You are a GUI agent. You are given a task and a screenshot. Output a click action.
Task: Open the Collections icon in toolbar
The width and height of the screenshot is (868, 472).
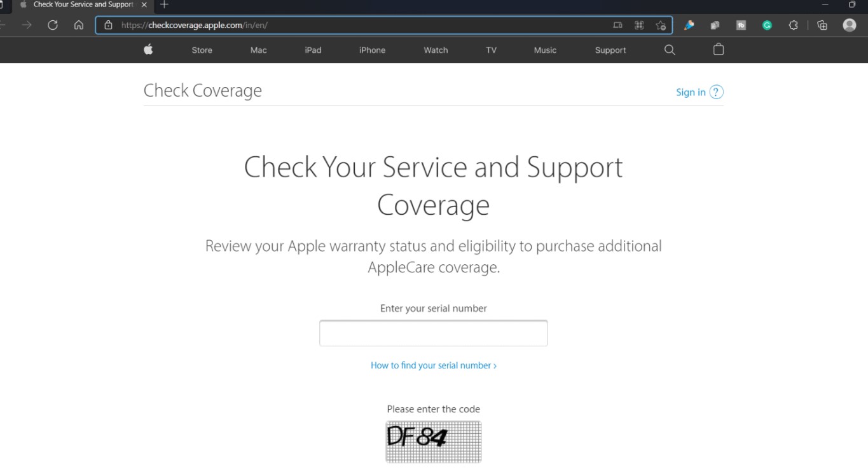point(822,25)
